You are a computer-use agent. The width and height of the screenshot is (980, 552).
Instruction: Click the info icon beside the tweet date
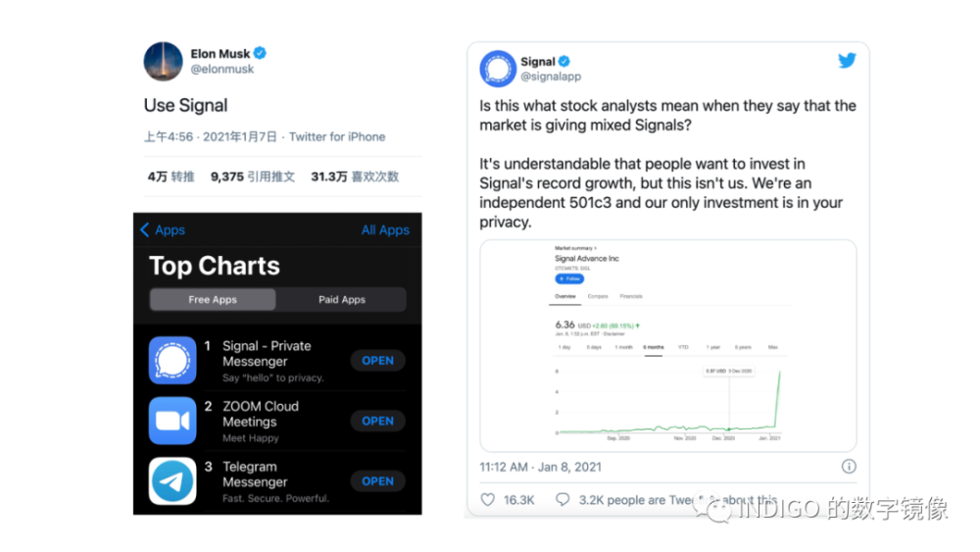click(849, 467)
